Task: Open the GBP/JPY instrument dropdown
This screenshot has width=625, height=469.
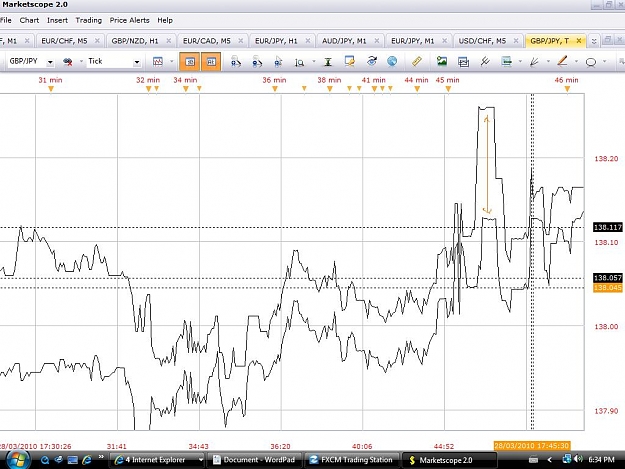Action: point(50,62)
